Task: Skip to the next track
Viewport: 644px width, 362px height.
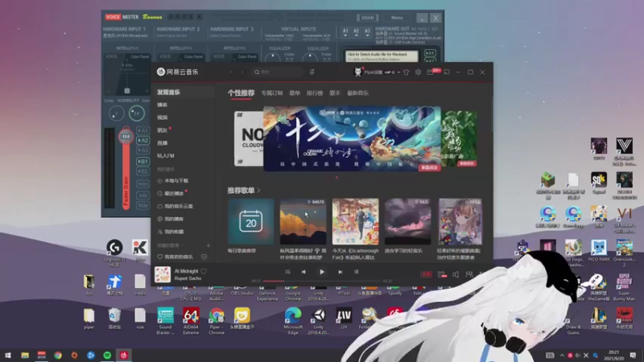Action: pos(340,272)
